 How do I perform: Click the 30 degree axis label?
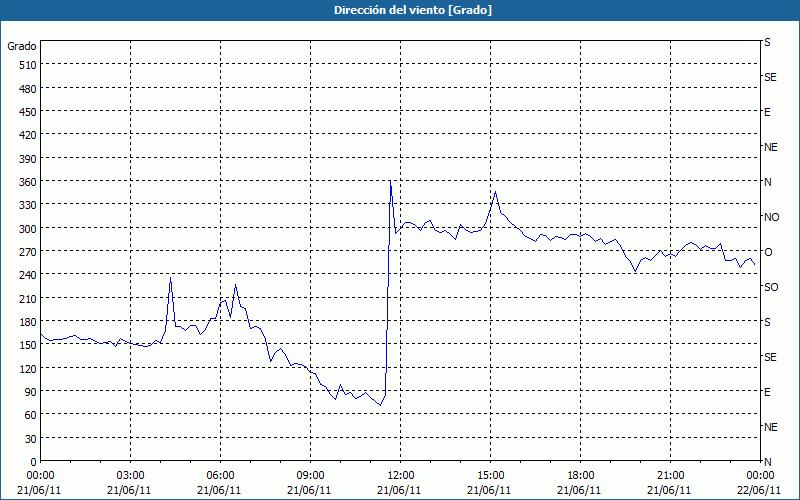[31, 439]
